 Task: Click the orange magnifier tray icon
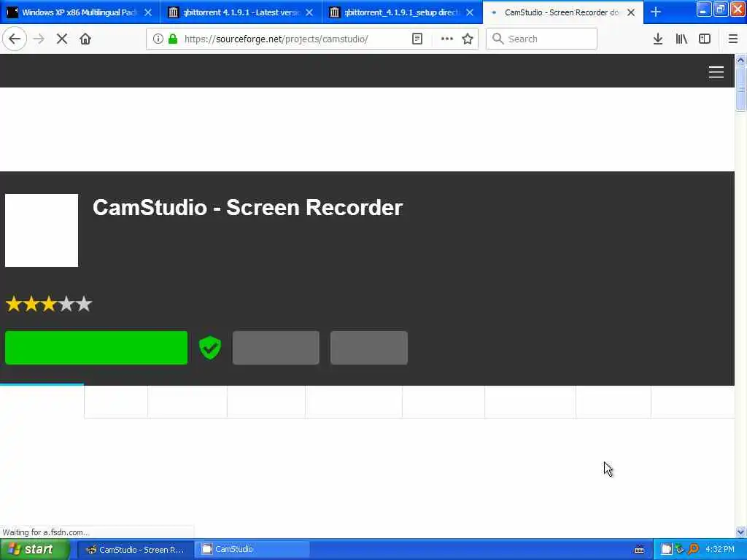point(694,549)
